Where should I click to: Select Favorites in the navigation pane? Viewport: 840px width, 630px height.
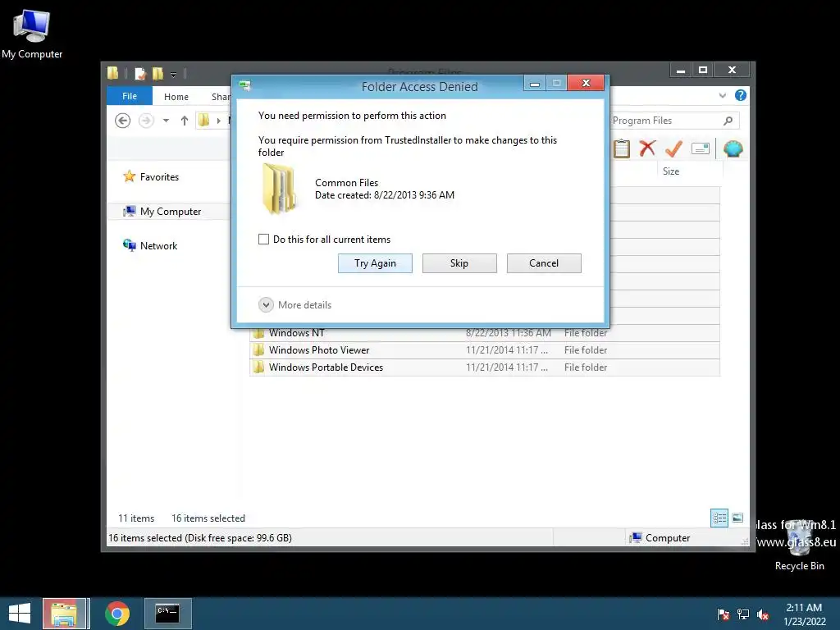click(x=159, y=177)
